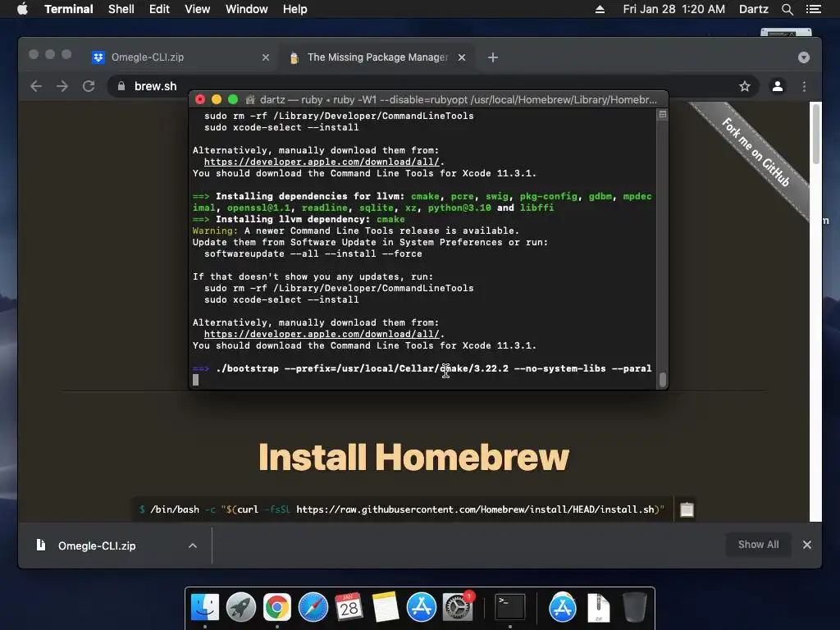Open the second App Store icon in Dock
Screen dimensions: 840x630
563,608
